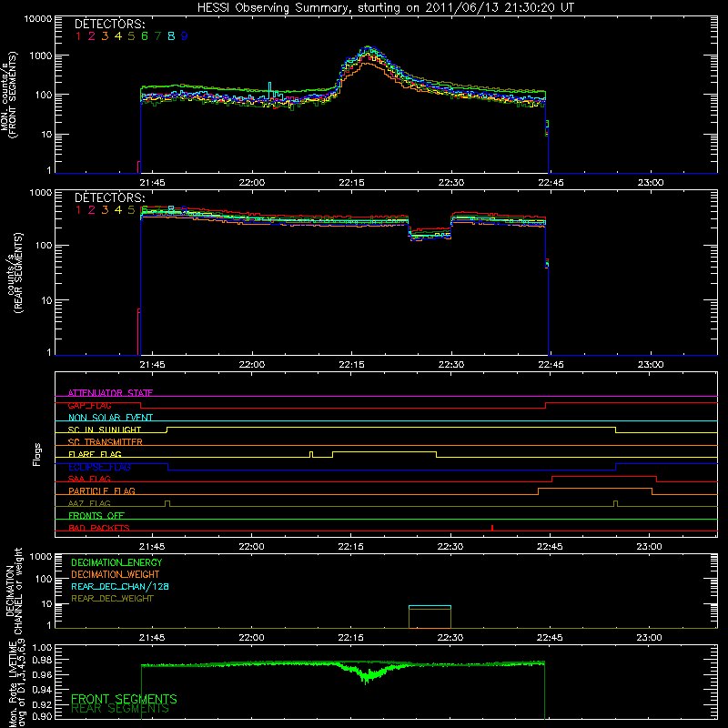Click the red BAD_PACKETS spike marker
This screenshot has height=728, width=728.
(x=492, y=528)
